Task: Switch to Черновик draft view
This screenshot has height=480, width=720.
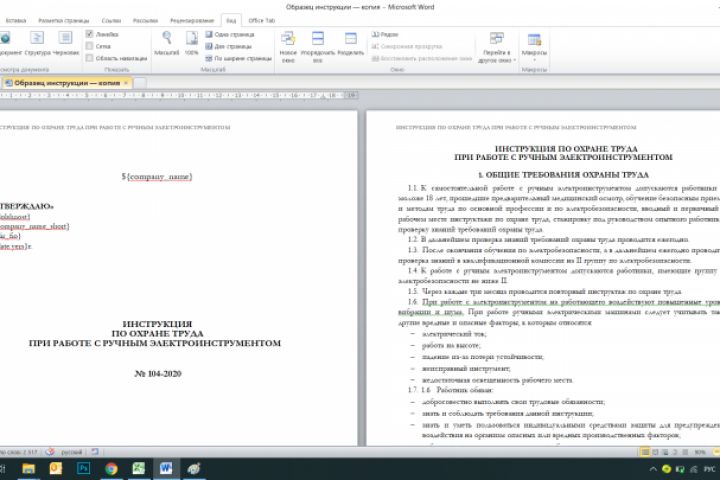Action: coord(66,44)
